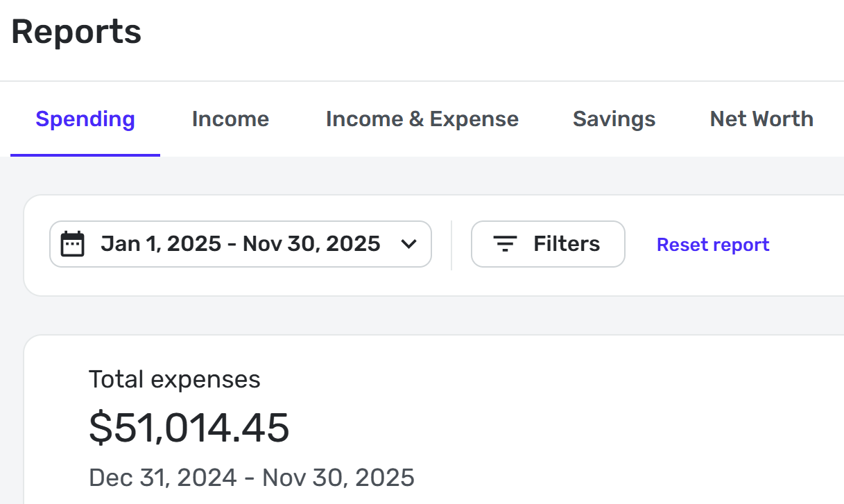This screenshot has width=844, height=504.
Task: Select the Net Worth tab
Action: [761, 119]
